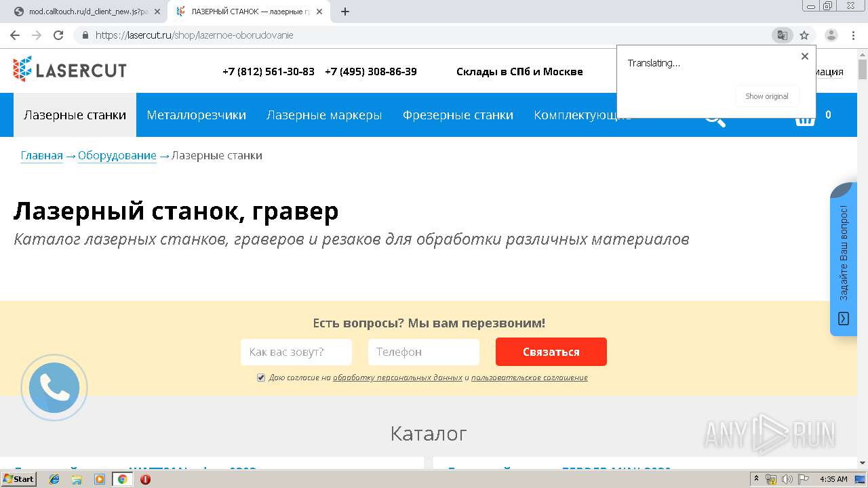Open the Chrome three-dot menu
The width and height of the screenshot is (868, 488).
coord(853,35)
